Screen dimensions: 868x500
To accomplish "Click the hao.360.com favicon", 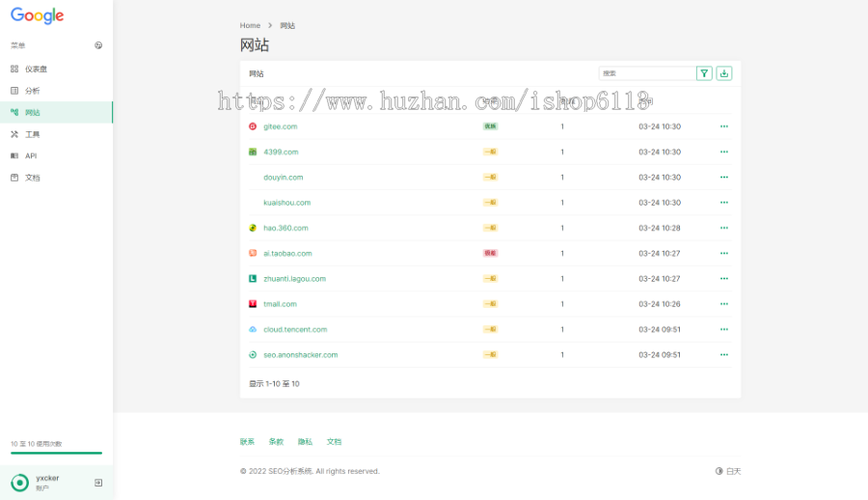I will click(253, 228).
